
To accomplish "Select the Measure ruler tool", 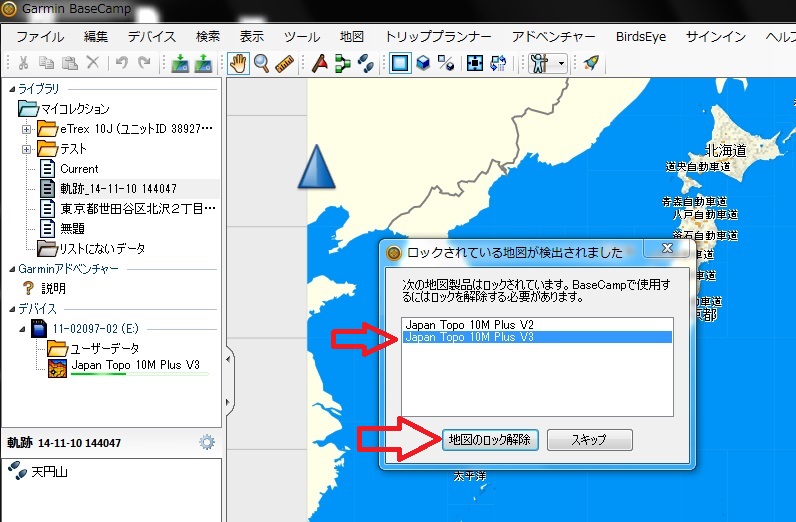I will pyautogui.click(x=285, y=63).
